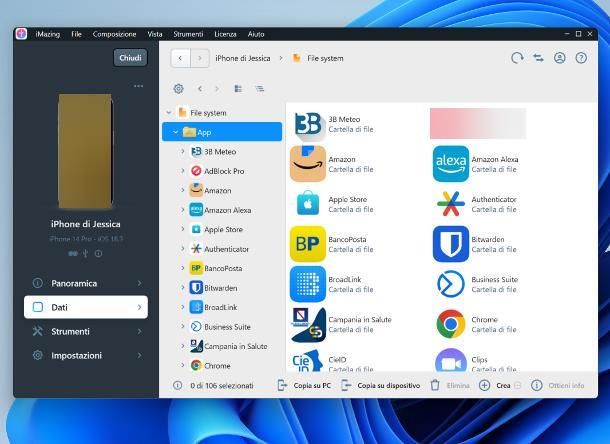Open the Composizione menu

pyautogui.click(x=114, y=34)
